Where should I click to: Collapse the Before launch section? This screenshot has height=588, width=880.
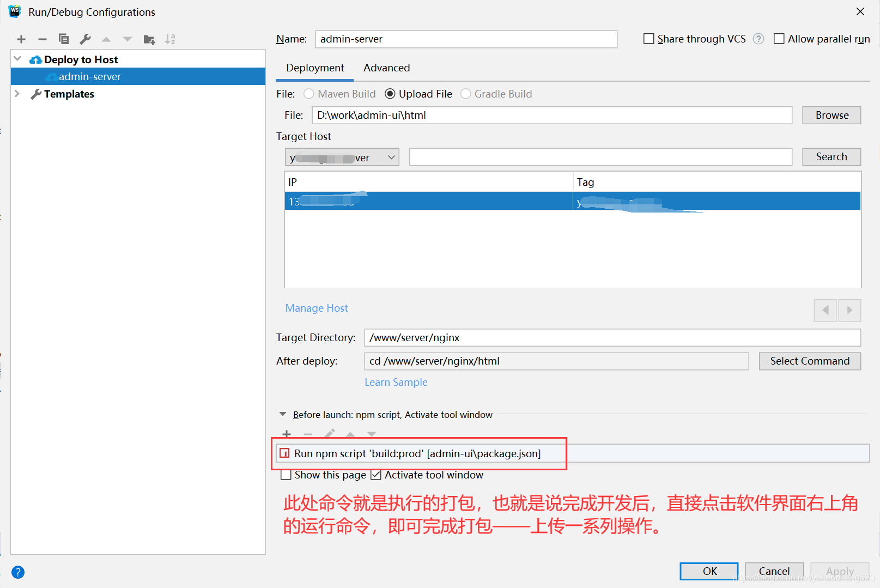pos(283,414)
